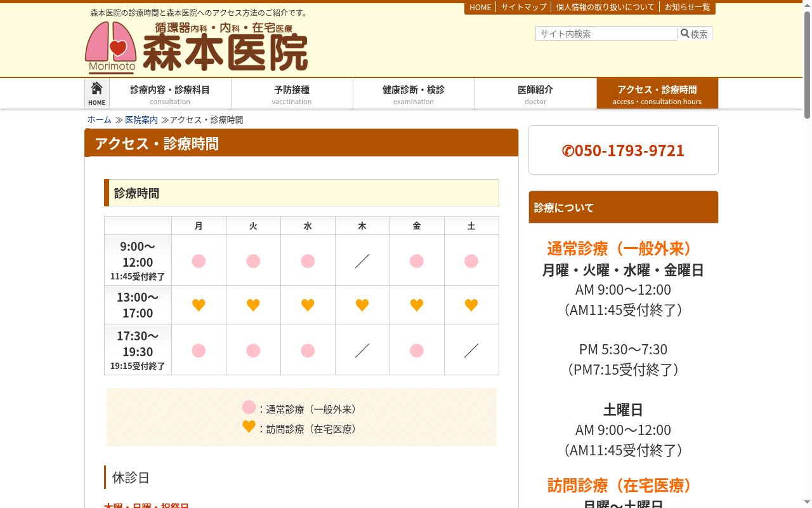
Task: Click the 休診日 heading
Action: pyautogui.click(x=131, y=478)
